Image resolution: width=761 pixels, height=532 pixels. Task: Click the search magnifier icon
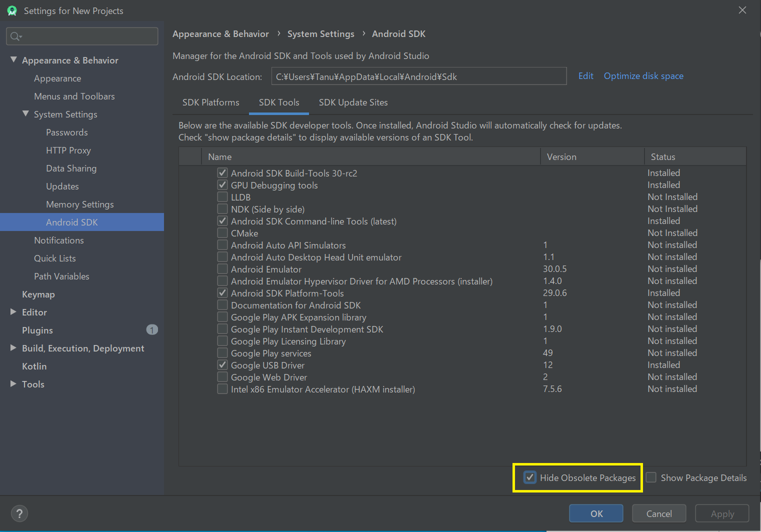pyautogui.click(x=15, y=36)
